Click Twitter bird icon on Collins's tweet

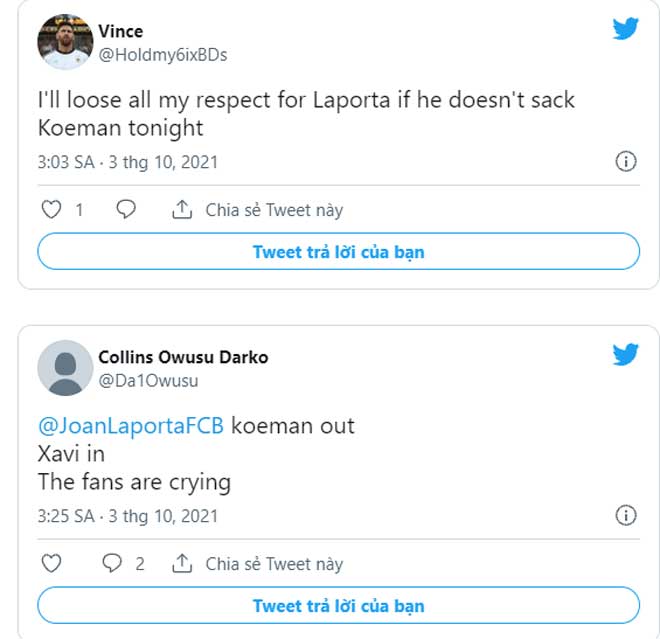click(625, 354)
